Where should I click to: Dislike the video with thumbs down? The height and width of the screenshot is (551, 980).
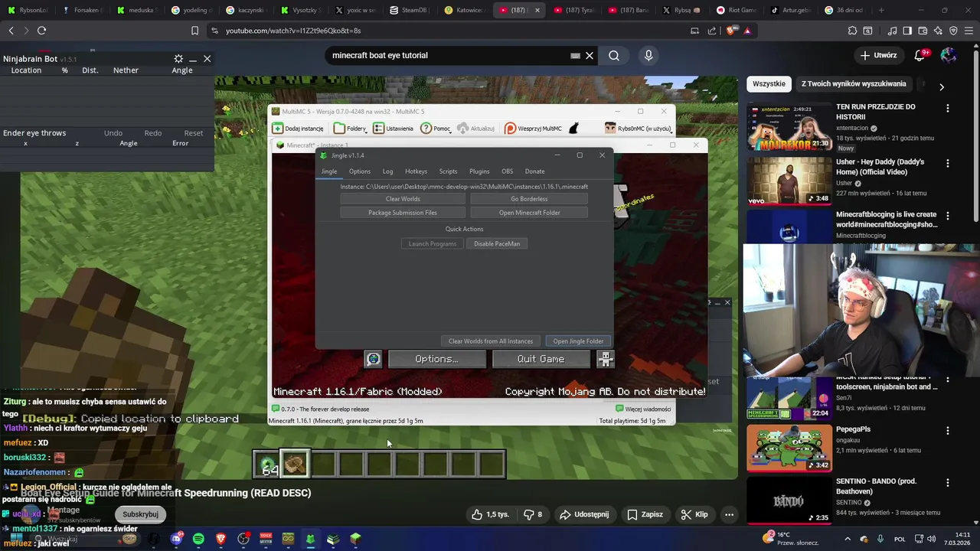pyautogui.click(x=533, y=514)
